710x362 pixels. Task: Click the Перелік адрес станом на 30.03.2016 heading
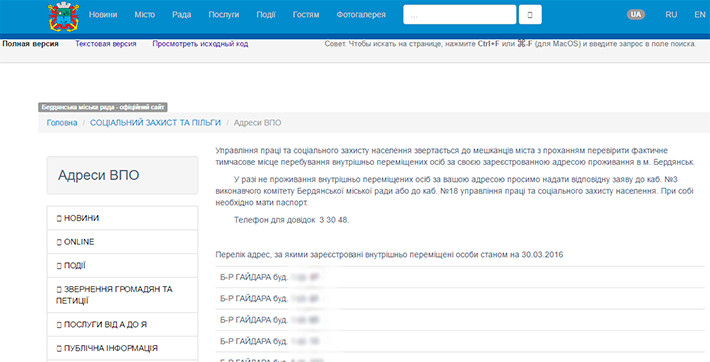tap(389, 255)
